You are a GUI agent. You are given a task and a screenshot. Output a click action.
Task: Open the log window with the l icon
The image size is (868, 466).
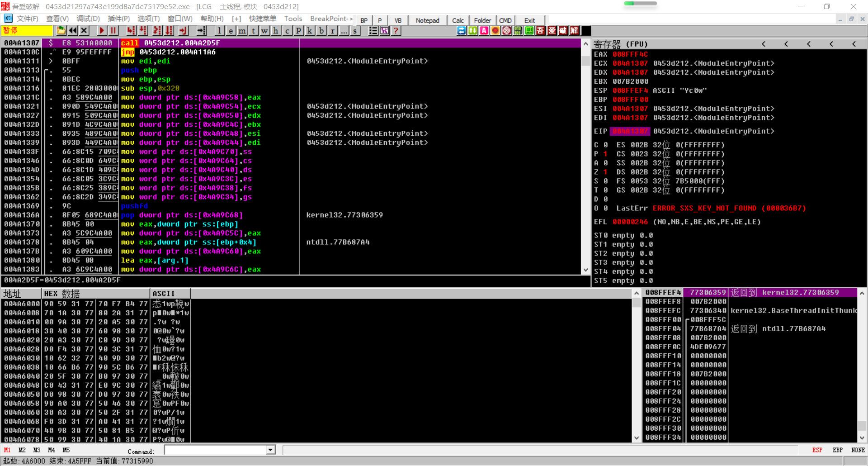coord(219,30)
